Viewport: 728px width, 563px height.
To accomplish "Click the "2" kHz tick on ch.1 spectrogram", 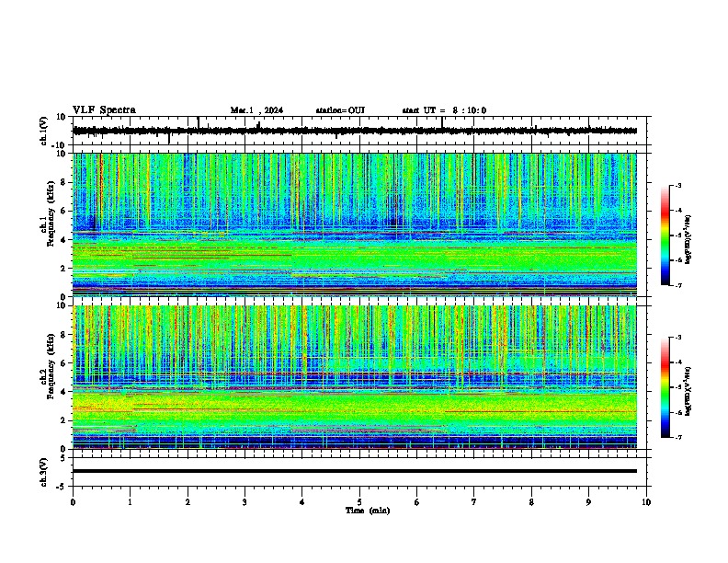I will 63,268.
